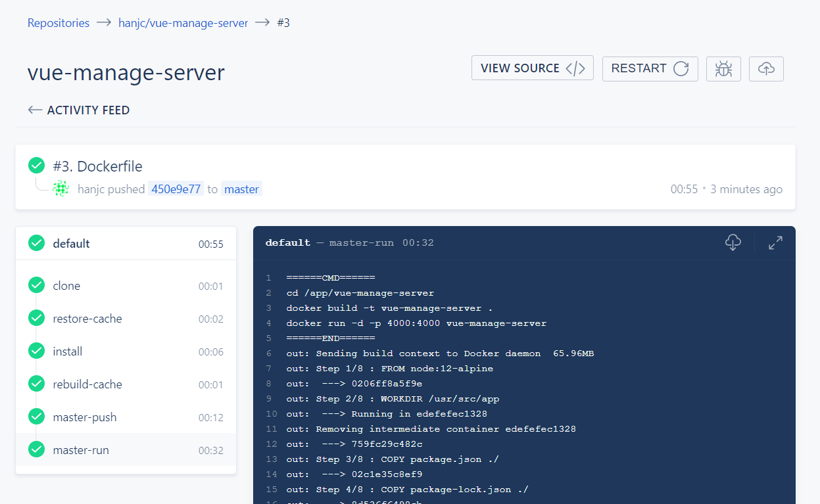Click the green check icon next to clone
This screenshot has width=820, height=504.
coord(36,285)
